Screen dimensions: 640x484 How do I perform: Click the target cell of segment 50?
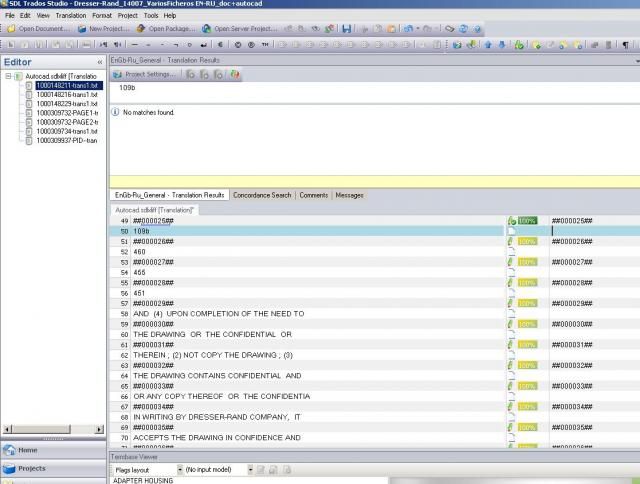pos(595,231)
